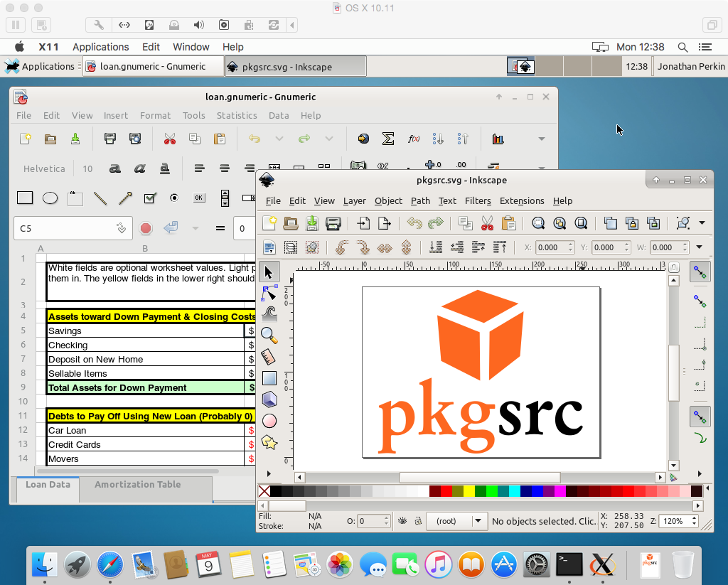
Task: Choose the Zoom magnifier tool in Inkscape
Action: 269,333
